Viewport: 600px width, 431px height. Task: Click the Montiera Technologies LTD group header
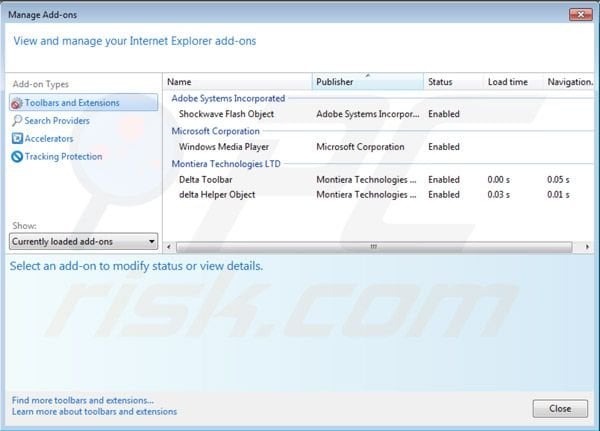click(226, 164)
